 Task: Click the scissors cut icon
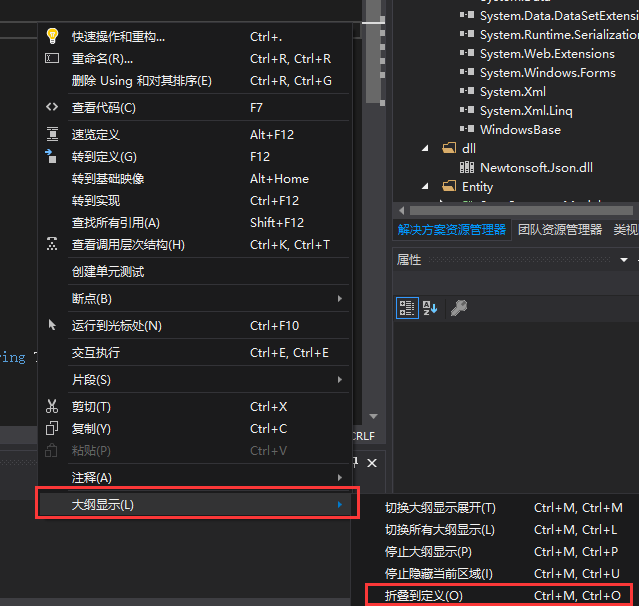52,406
